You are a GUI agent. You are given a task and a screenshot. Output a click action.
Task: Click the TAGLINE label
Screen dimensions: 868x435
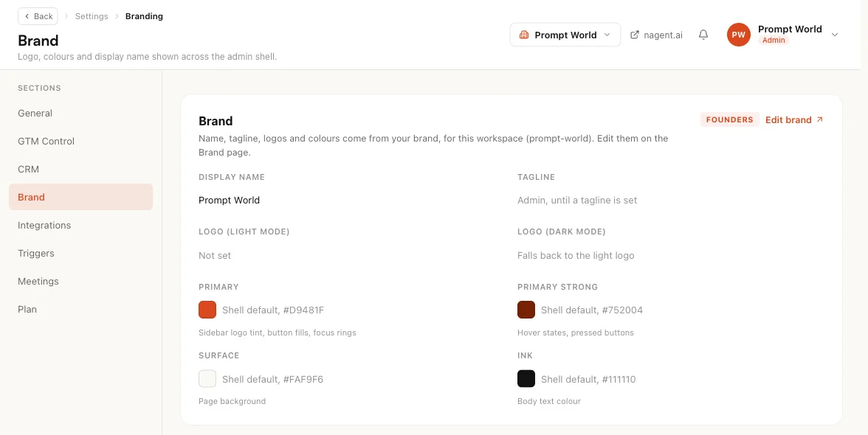coord(537,177)
